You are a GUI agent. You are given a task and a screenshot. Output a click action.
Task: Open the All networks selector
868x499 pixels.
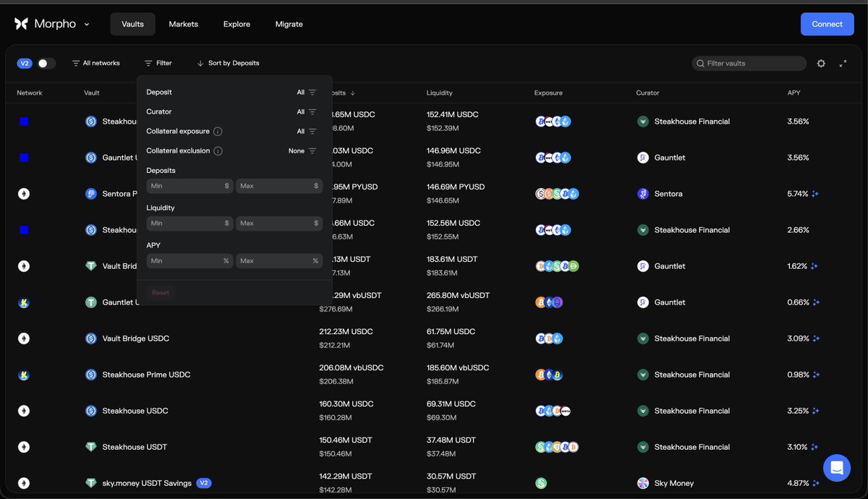(96, 64)
